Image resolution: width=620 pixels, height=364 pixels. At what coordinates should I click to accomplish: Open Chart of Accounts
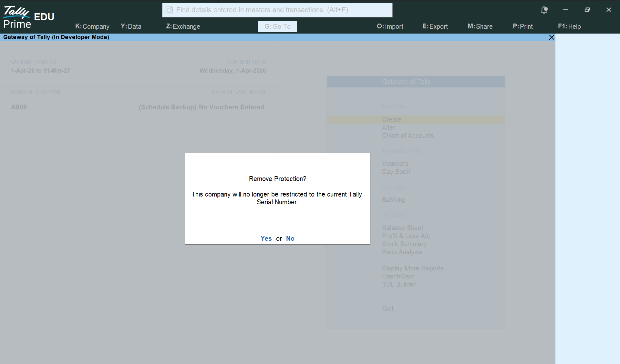coord(408,136)
